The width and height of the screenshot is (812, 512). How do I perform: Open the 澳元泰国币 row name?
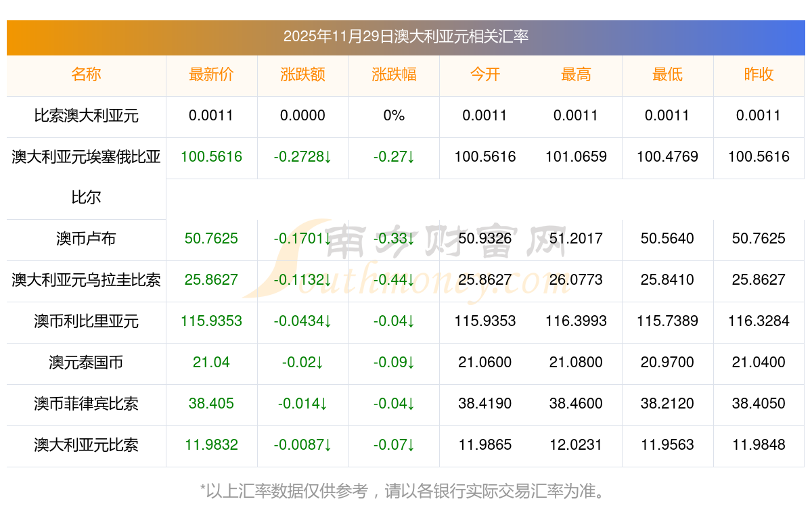tap(86, 363)
